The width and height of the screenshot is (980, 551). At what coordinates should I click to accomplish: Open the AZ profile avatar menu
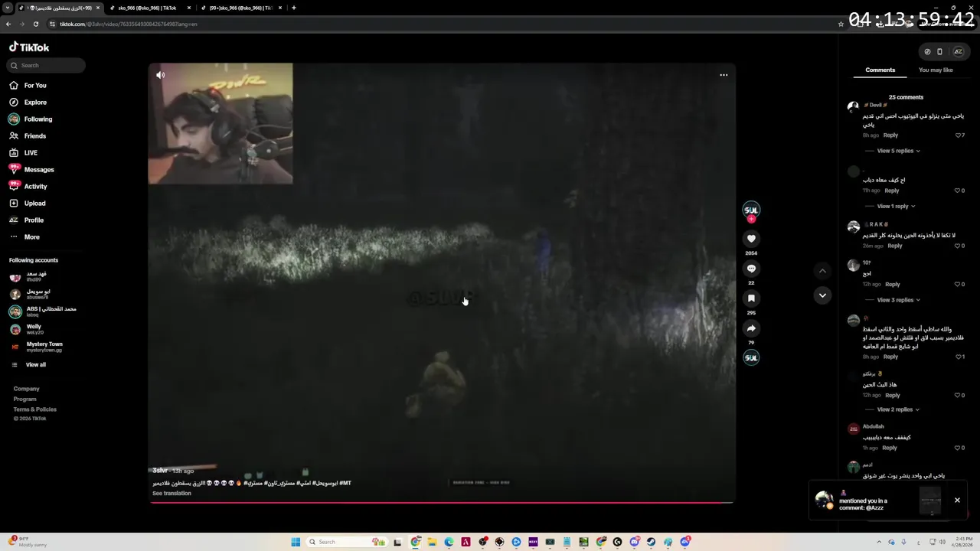(x=958, y=52)
